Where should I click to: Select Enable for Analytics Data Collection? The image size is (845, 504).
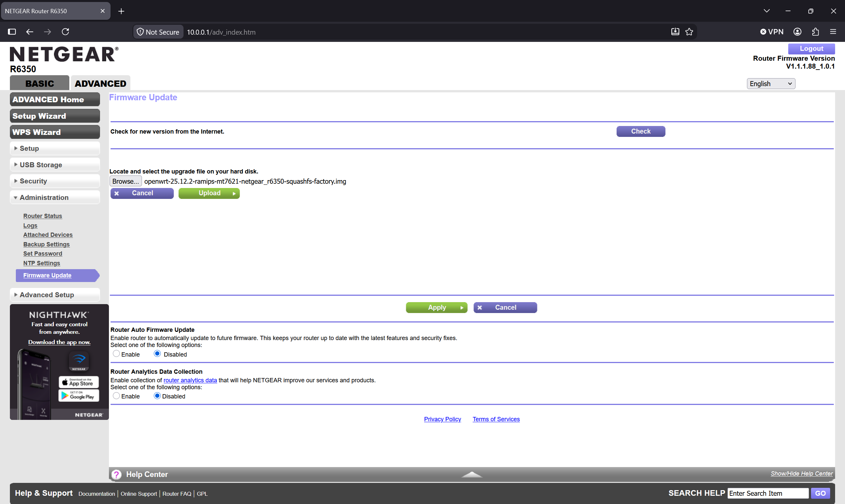(117, 396)
